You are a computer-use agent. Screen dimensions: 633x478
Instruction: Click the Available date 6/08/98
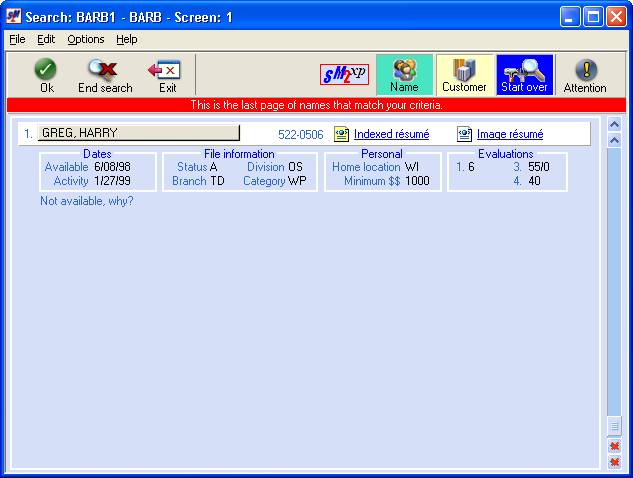[x=112, y=167]
